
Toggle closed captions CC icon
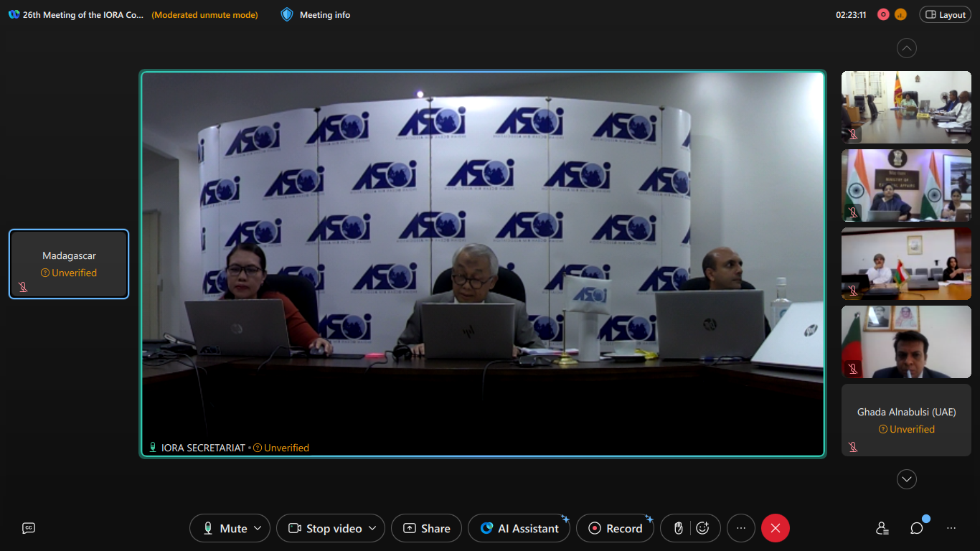coord(29,528)
